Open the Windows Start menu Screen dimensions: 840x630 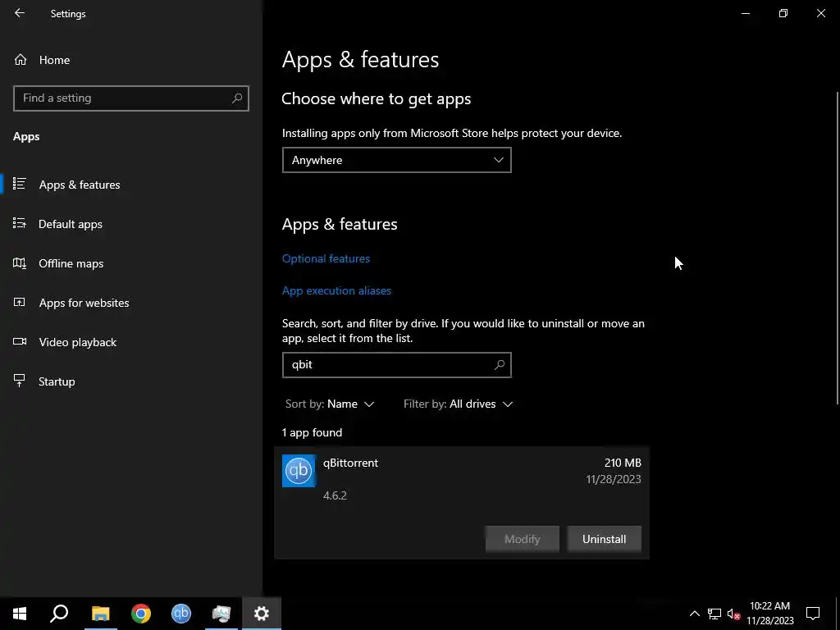click(20, 614)
